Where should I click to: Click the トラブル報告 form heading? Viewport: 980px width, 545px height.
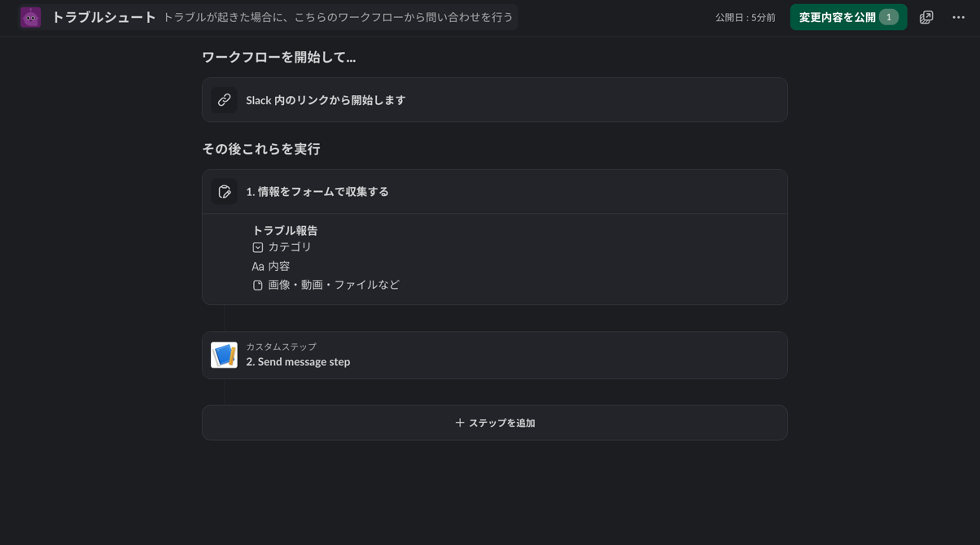click(286, 230)
